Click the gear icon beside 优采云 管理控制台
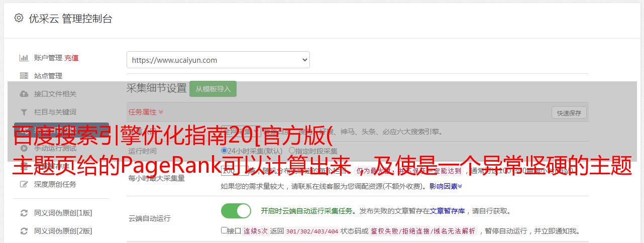This screenshot has width=644, height=243. pyautogui.click(x=19, y=18)
